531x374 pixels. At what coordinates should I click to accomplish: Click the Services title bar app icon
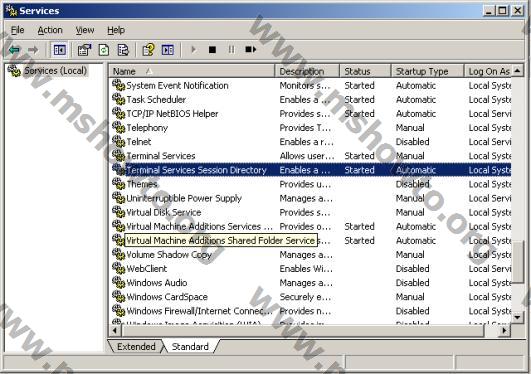point(11,11)
